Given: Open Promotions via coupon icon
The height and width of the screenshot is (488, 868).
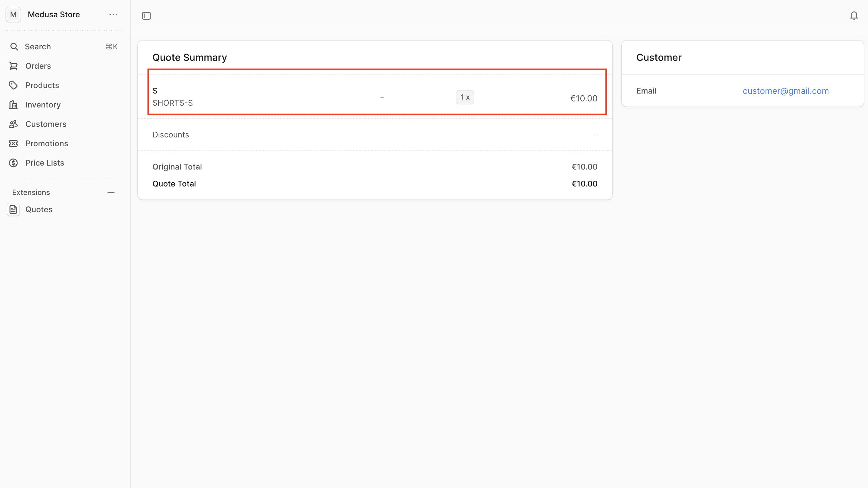Looking at the screenshot, I should (x=14, y=143).
